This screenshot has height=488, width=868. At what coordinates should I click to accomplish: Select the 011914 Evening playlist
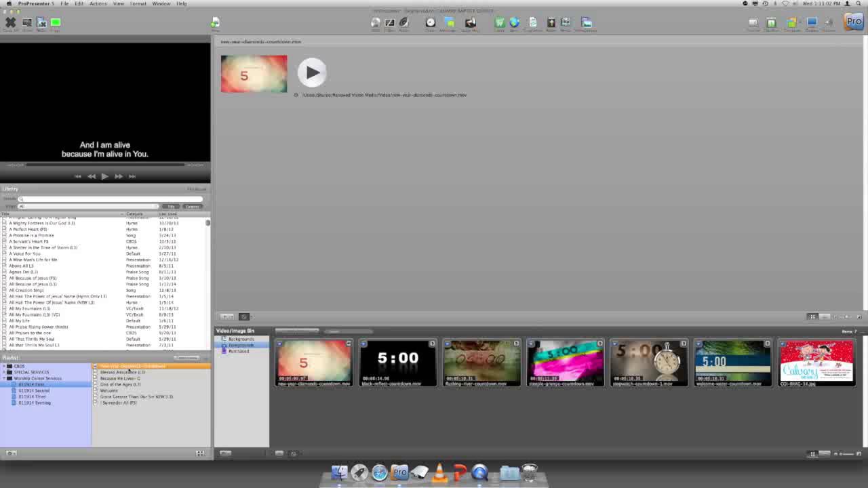(35, 403)
